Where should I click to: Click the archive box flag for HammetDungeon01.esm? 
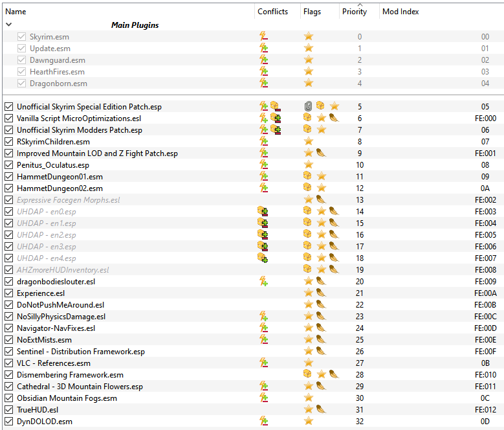(x=307, y=175)
